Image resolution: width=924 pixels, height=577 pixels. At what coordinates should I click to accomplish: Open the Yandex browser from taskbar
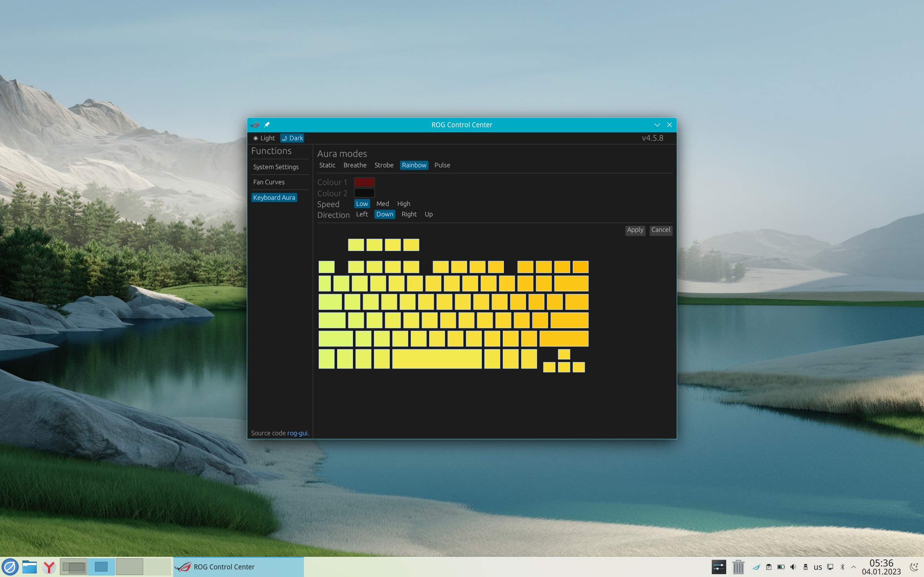pos(49,567)
